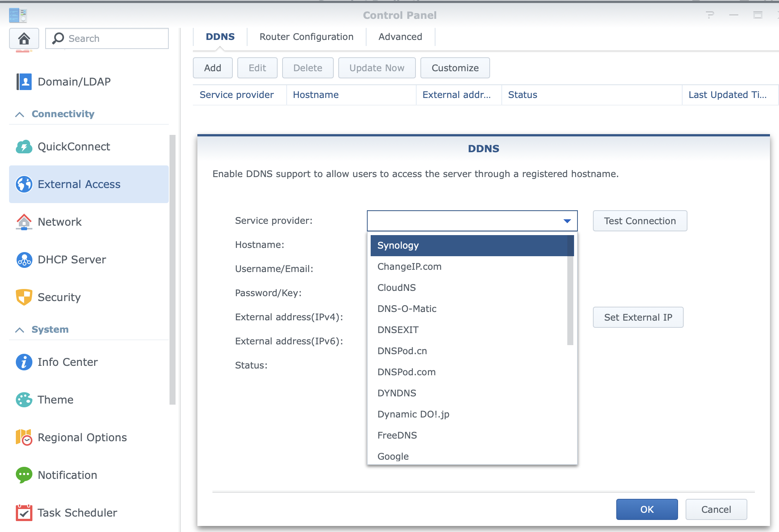The image size is (779, 532).
Task: Sort by Hostname column header
Action: coord(351,95)
